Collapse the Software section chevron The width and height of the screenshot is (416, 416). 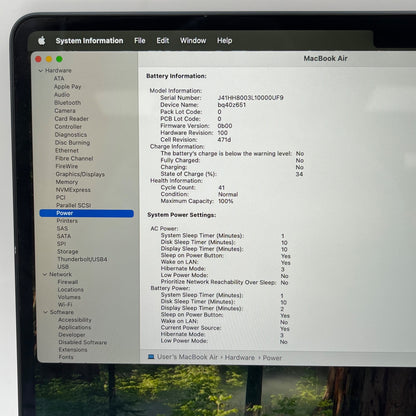pyautogui.click(x=46, y=312)
